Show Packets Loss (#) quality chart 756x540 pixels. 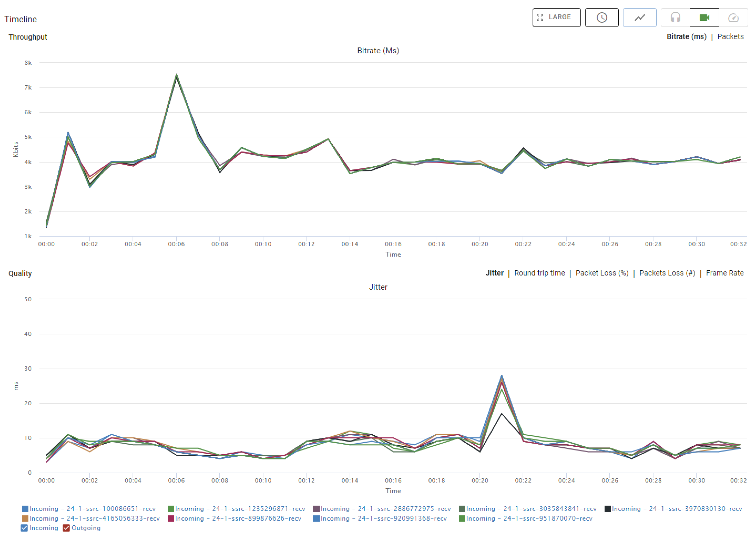point(667,273)
